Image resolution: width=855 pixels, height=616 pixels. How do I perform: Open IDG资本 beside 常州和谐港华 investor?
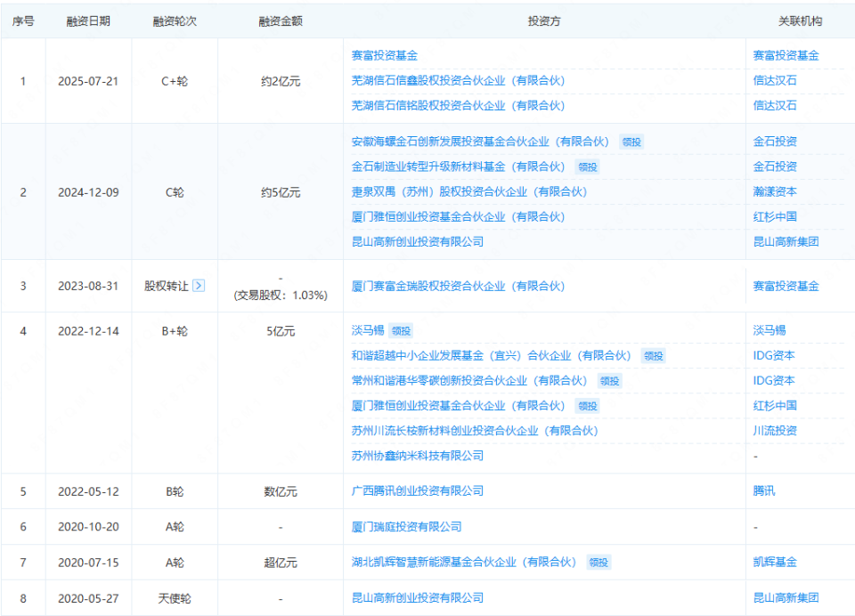pos(774,381)
